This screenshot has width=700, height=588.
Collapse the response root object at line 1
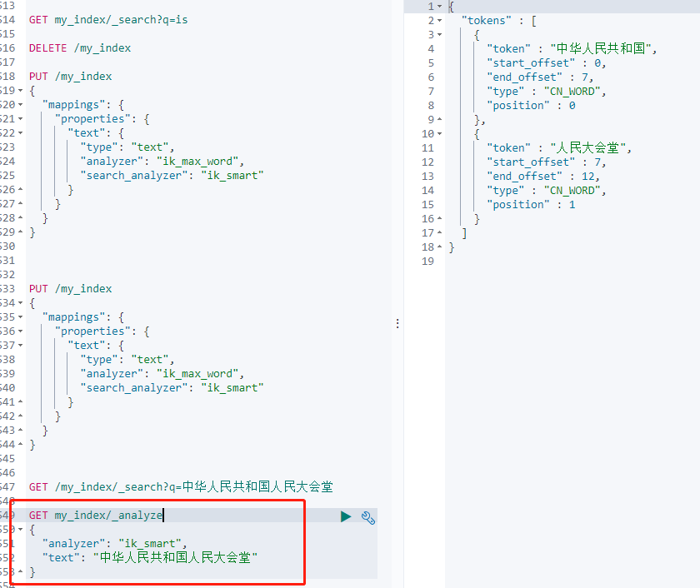click(x=439, y=6)
